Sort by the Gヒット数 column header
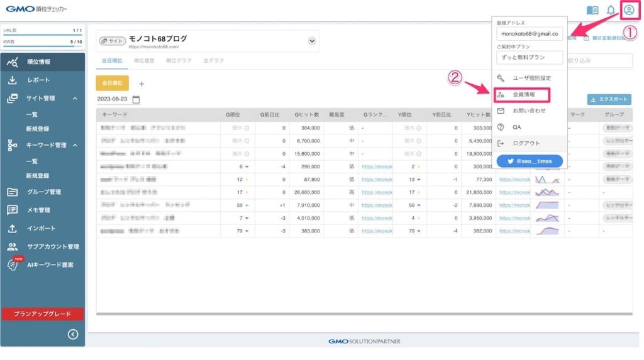 [306, 115]
